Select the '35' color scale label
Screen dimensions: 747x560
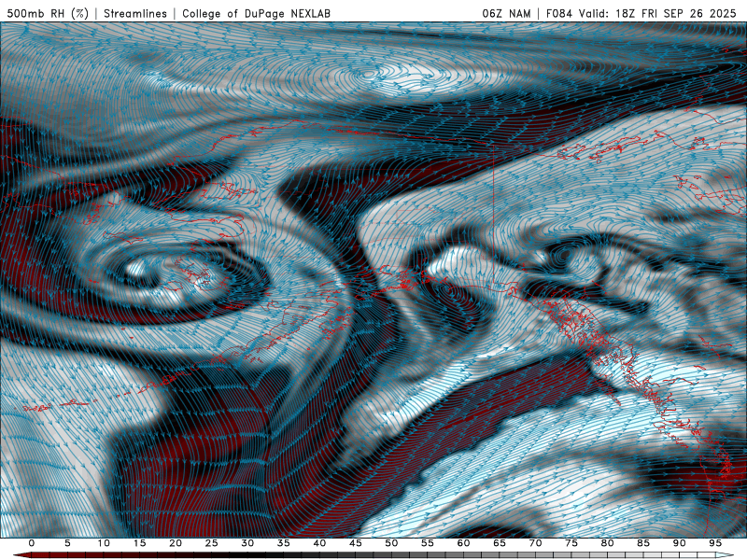(x=284, y=543)
